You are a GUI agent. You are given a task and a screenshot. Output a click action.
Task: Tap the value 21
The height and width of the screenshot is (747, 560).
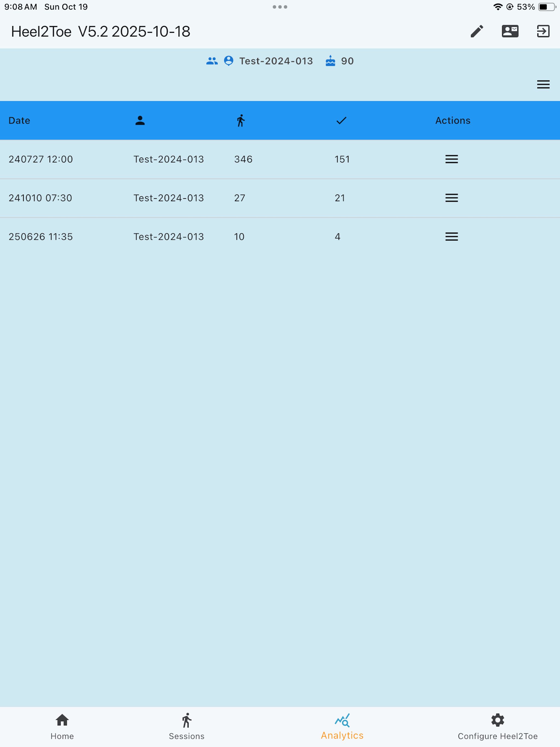[340, 198]
